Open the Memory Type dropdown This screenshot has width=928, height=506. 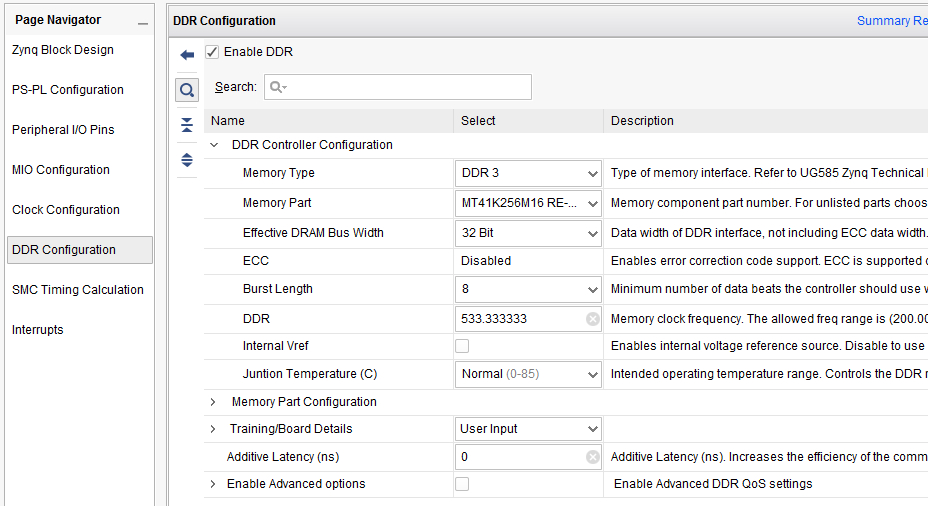(x=528, y=173)
